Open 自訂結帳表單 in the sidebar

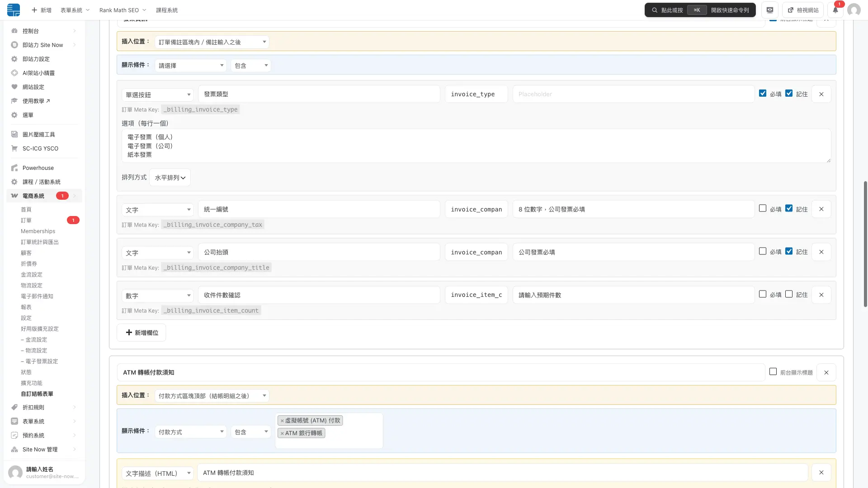click(37, 394)
